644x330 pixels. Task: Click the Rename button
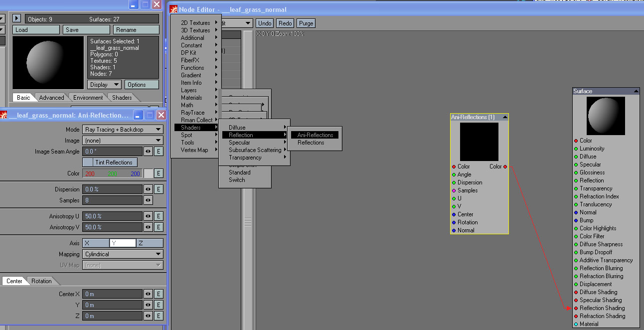pyautogui.click(x=136, y=30)
